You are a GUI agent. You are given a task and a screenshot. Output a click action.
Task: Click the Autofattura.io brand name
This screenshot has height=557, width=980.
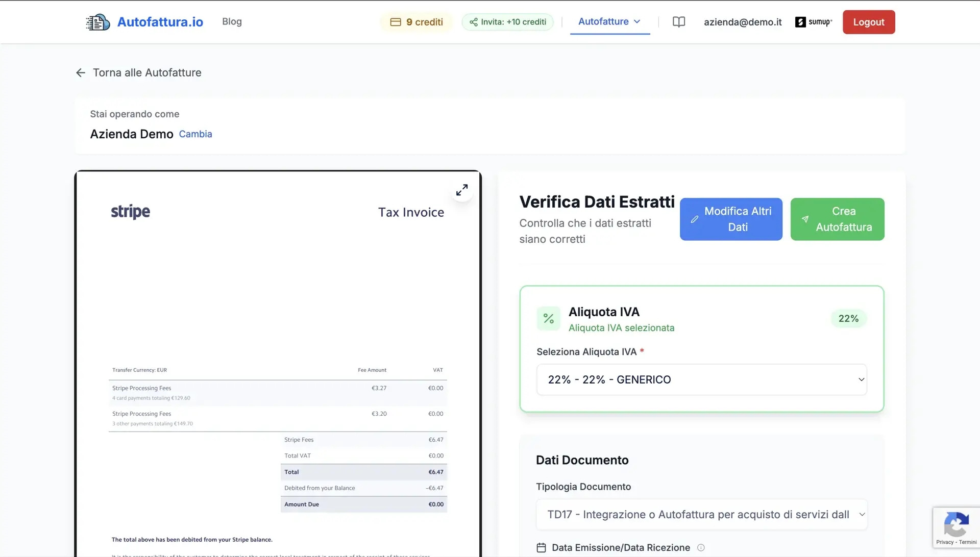pyautogui.click(x=160, y=22)
